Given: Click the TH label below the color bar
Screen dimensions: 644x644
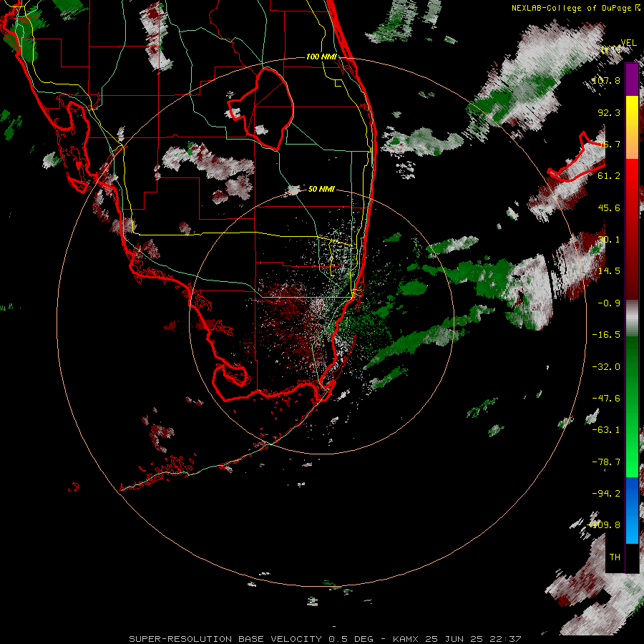Looking at the screenshot, I should [x=615, y=557].
